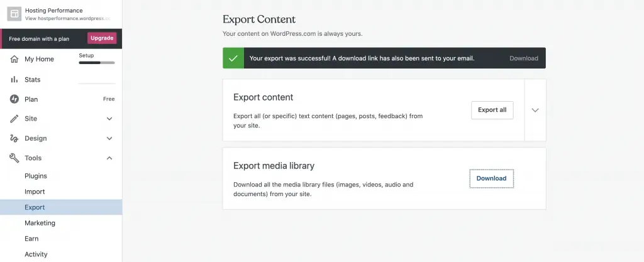Open the Plugins menu item
644x262 pixels.
click(x=36, y=176)
